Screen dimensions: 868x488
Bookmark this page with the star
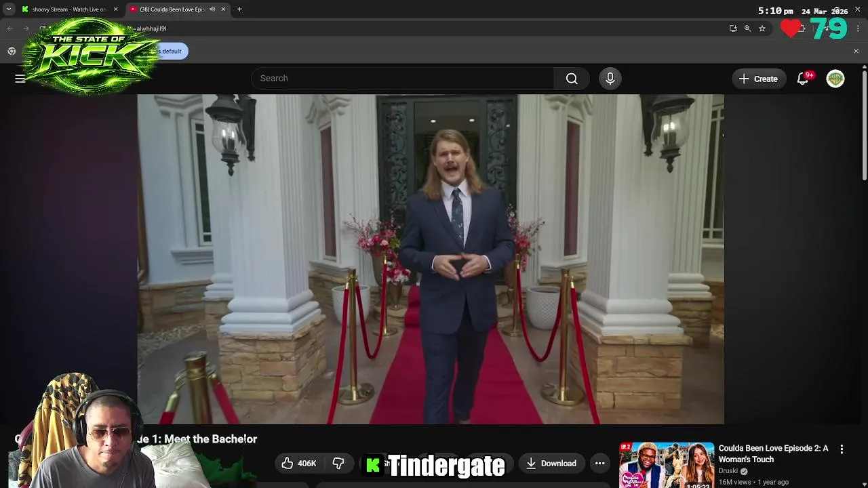(762, 28)
